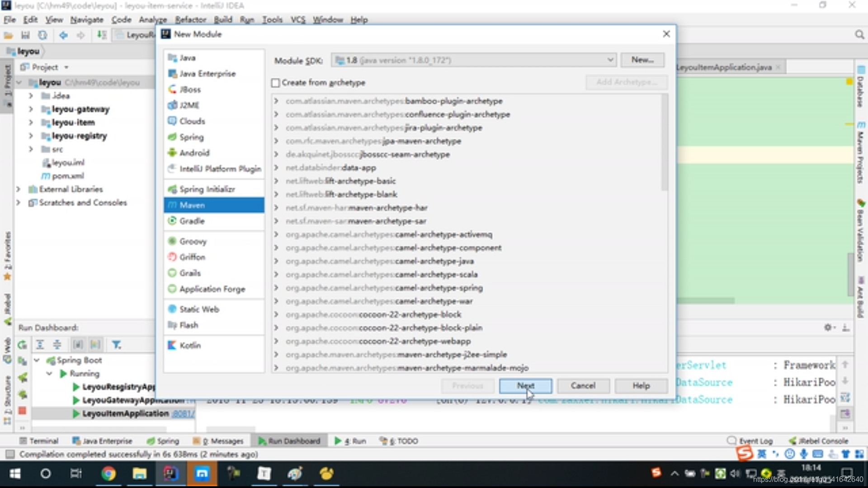868x488 pixels.
Task: Choose Java Enterprise in module list
Action: tap(207, 74)
